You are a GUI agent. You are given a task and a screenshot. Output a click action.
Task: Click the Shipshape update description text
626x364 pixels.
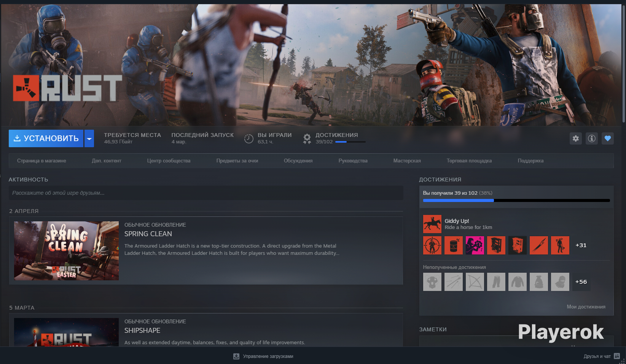(215, 343)
